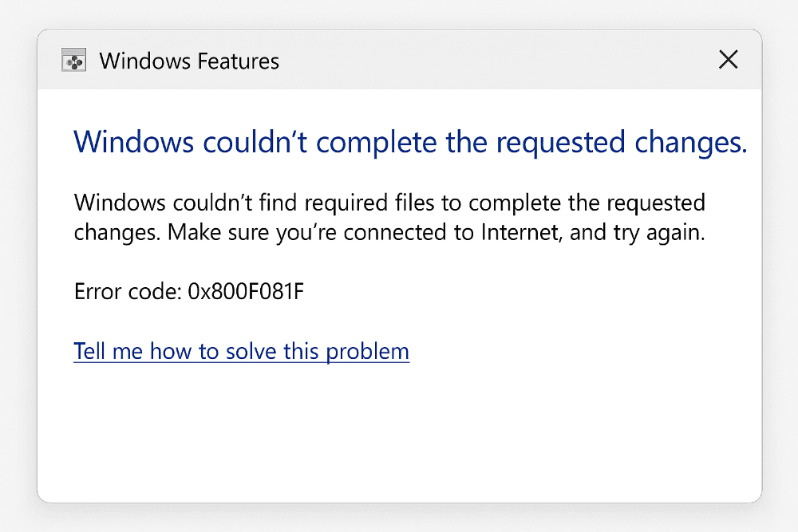Viewport: 798px width, 532px height.
Task: Click the Windows Features icon in the title bar
Action: click(x=73, y=60)
